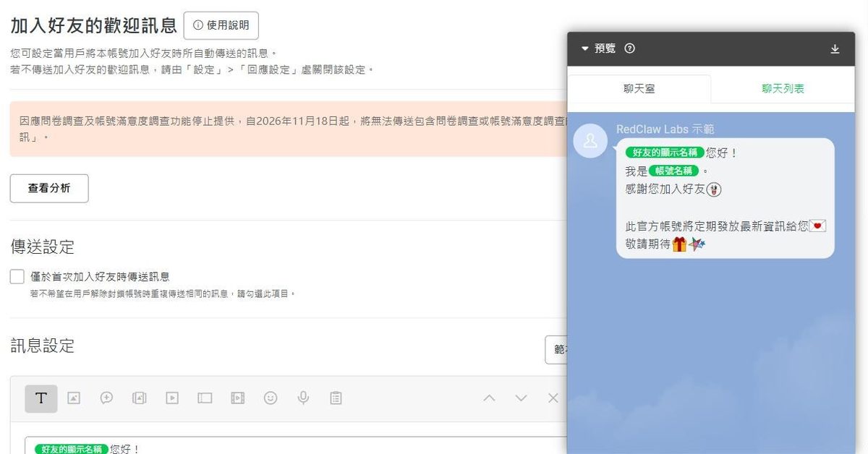Select the voice message microphone icon
Viewport: 868px width, 454px height.
(x=304, y=398)
